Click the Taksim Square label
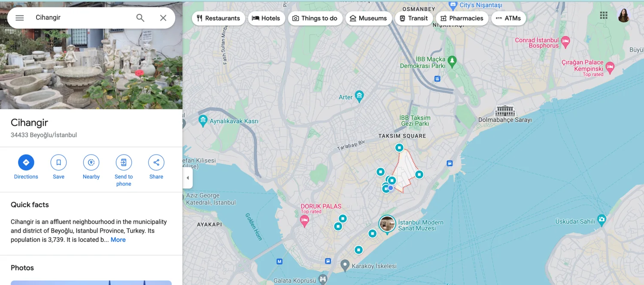 (402, 136)
